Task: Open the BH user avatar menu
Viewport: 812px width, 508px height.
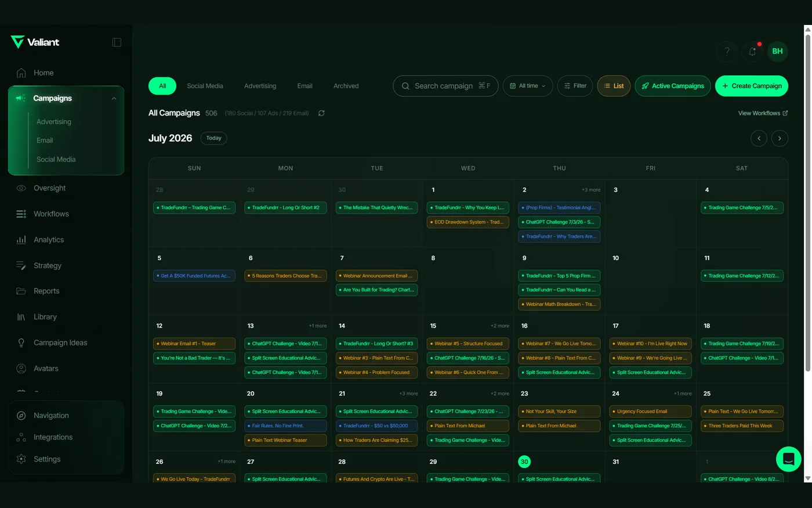Action: (778, 51)
